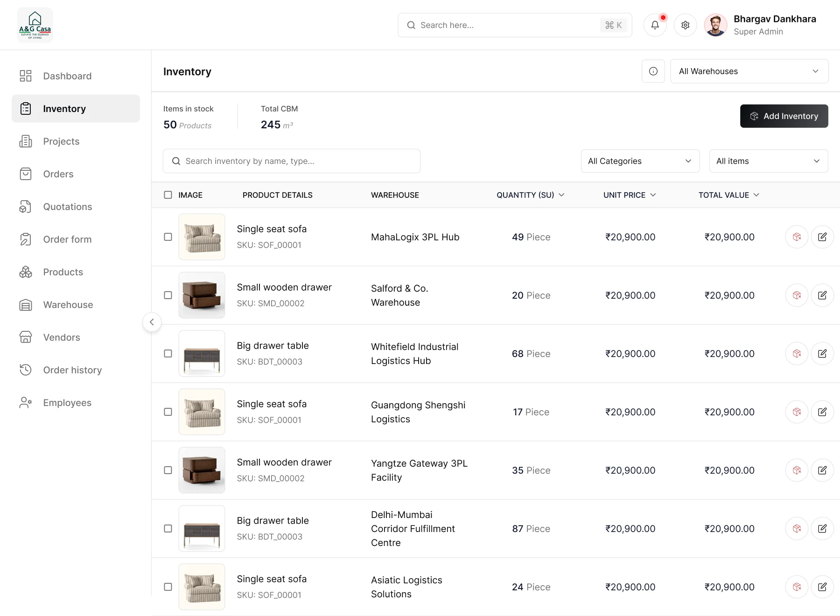Sort by Quantity (SU) column
Image resolution: width=840 pixels, height=616 pixels.
[x=530, y=195]
